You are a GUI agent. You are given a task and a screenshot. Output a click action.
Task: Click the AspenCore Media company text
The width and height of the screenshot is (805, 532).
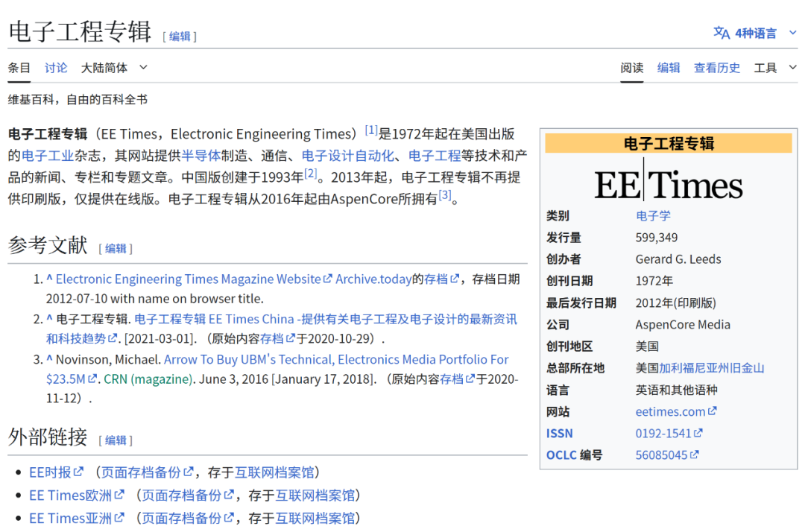point(683,325)
